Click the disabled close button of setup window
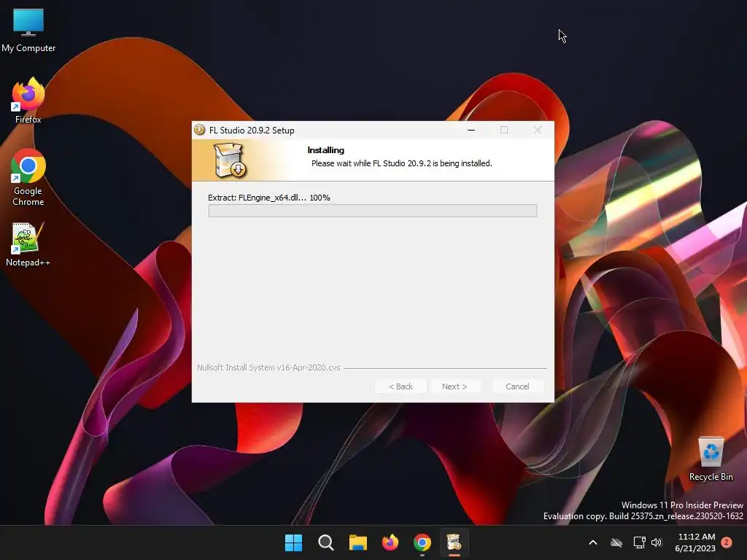The width and height of the screenshot is (747, 560). pos(538,130)
